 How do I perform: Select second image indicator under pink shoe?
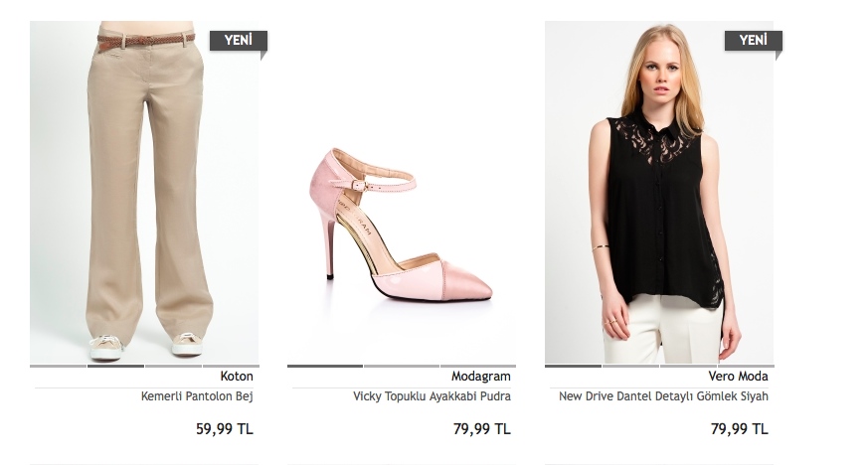(402, 366)
